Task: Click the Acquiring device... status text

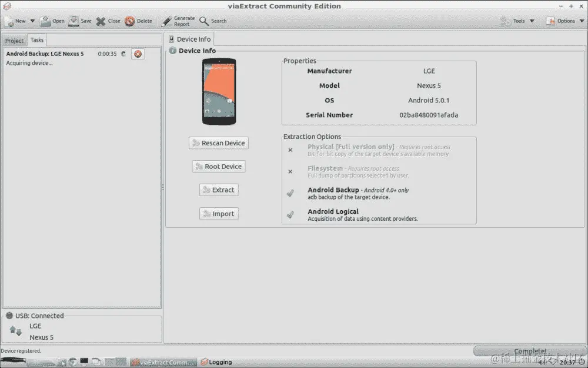Action: 29,63
